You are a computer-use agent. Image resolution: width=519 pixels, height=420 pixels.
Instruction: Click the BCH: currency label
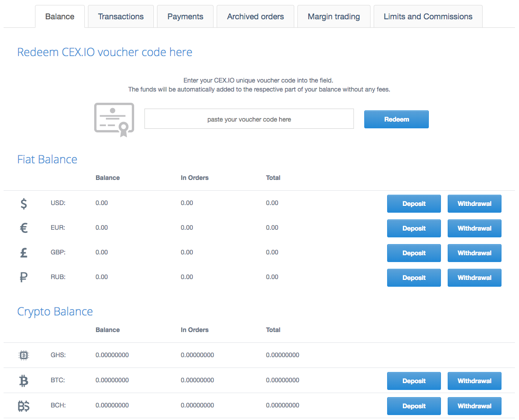click(x=58, y=406)
